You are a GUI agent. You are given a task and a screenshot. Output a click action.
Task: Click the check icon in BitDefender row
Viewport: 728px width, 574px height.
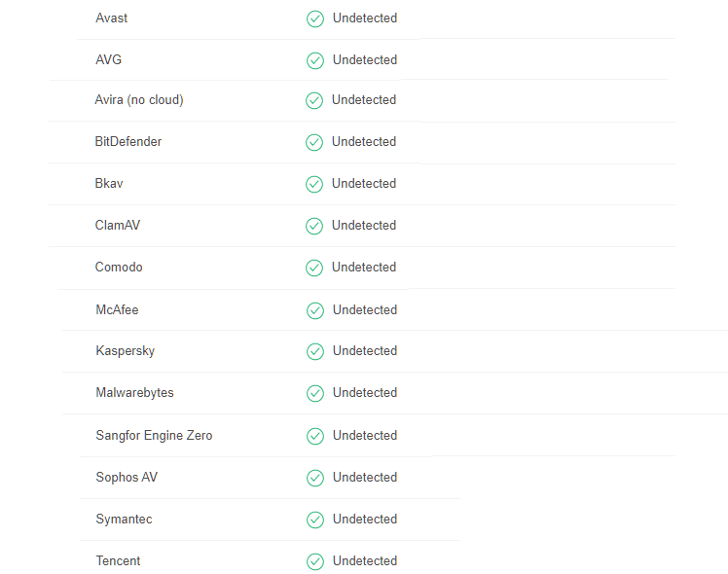click(314, 142)
